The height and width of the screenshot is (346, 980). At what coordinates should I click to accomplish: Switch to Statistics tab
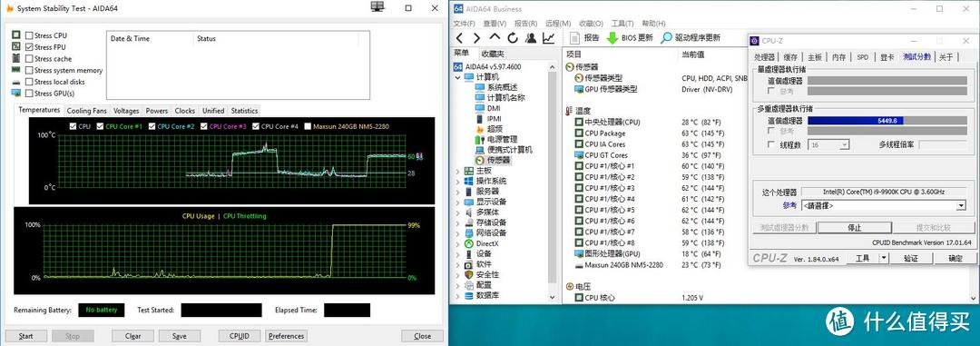(244, 111)
